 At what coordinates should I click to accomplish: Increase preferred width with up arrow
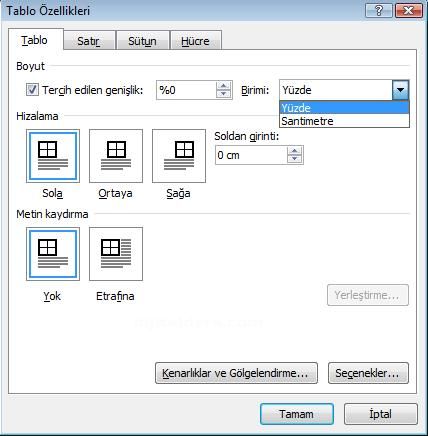[x=223, y=86]
